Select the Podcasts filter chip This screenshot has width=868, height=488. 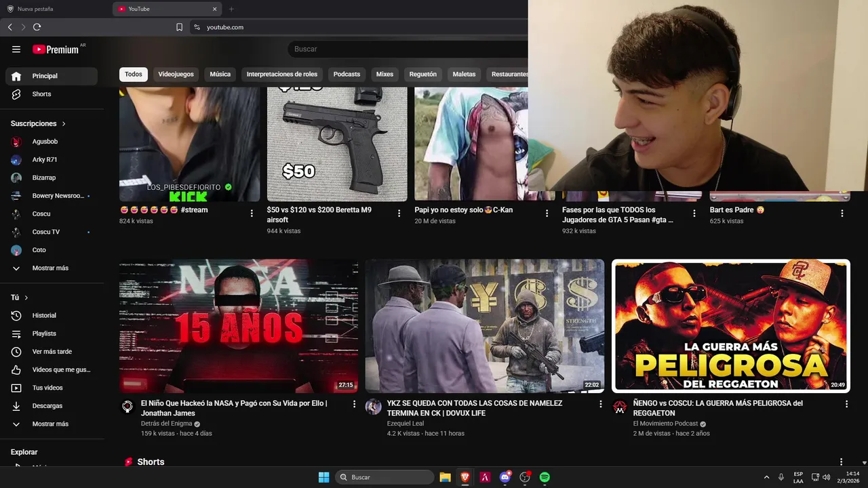click(347, 74)
